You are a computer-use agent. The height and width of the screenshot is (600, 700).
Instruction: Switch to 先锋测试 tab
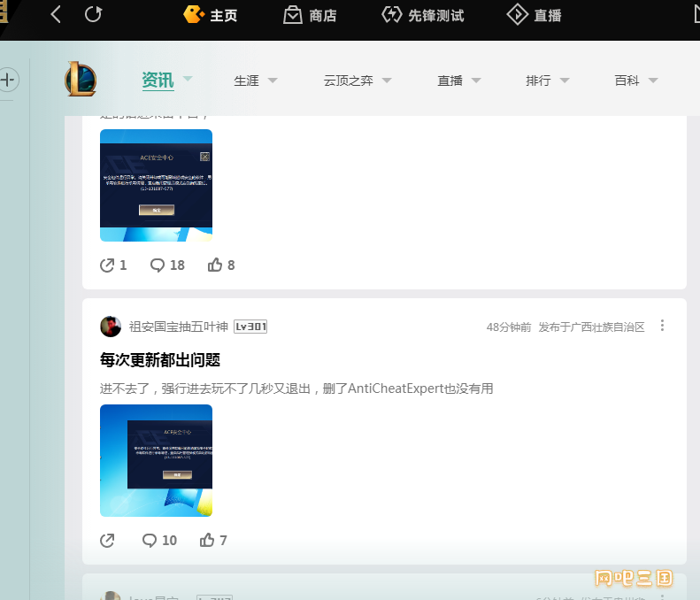tap(435, 16)
